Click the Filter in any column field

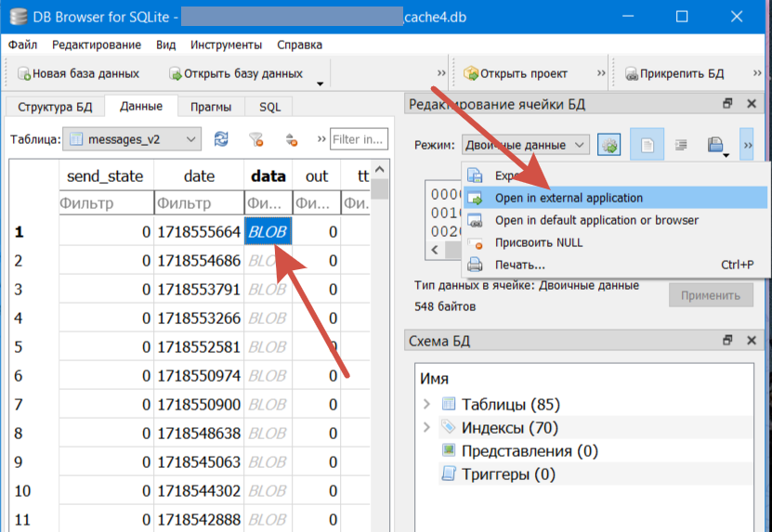click(359, 139)
